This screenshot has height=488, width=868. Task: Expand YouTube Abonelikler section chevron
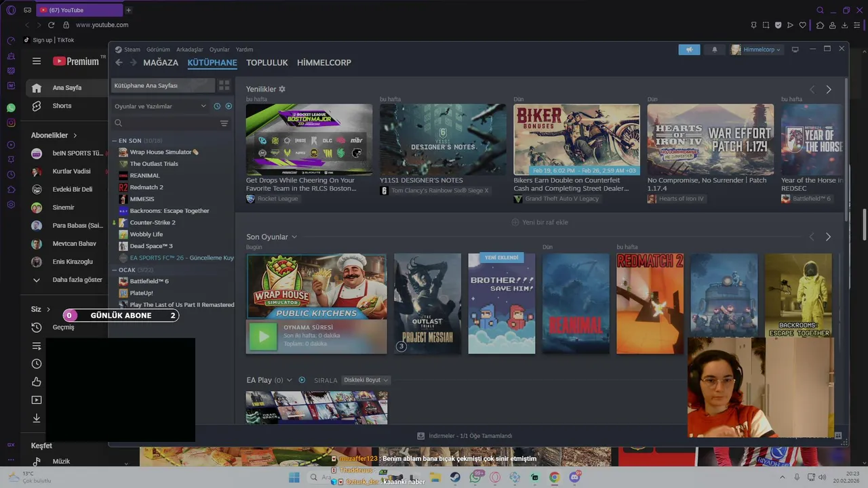click(75, 136)
